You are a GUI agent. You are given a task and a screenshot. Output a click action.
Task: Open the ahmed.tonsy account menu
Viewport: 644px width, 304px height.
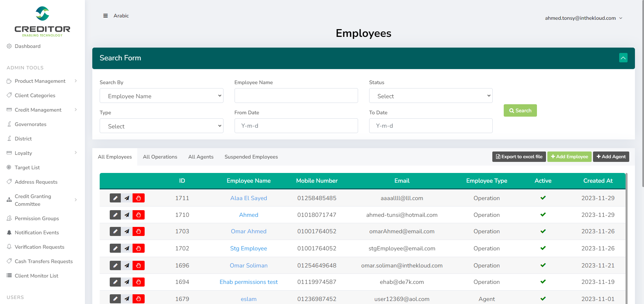click(583, 18)
